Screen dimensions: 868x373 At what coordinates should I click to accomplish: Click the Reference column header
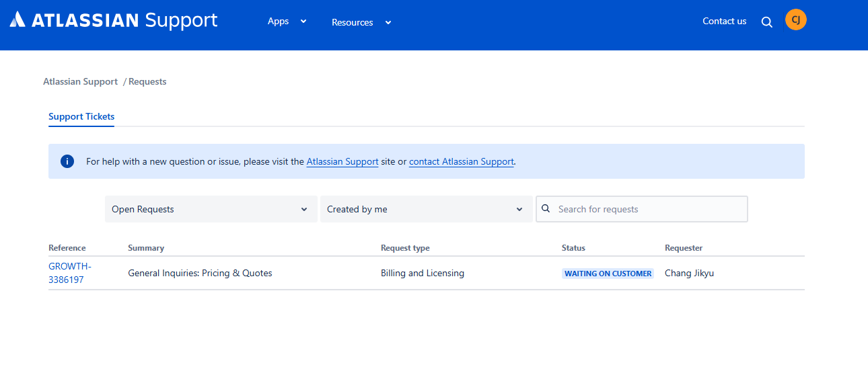point(67,248)
